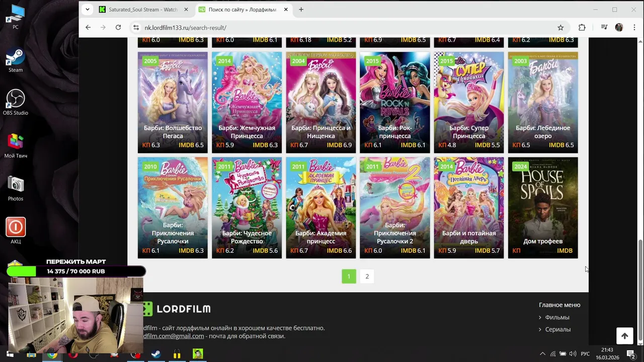The height and width of the screenshot is (362, 644).
Task: Open the Photos desktop icon
Action: pos(16,189)
